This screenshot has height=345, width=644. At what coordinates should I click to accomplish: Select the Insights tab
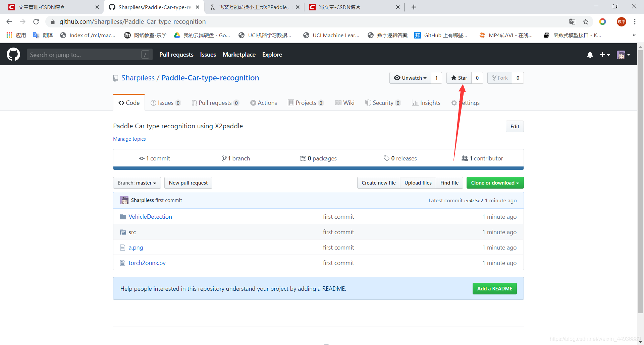(x=426, y=103)
